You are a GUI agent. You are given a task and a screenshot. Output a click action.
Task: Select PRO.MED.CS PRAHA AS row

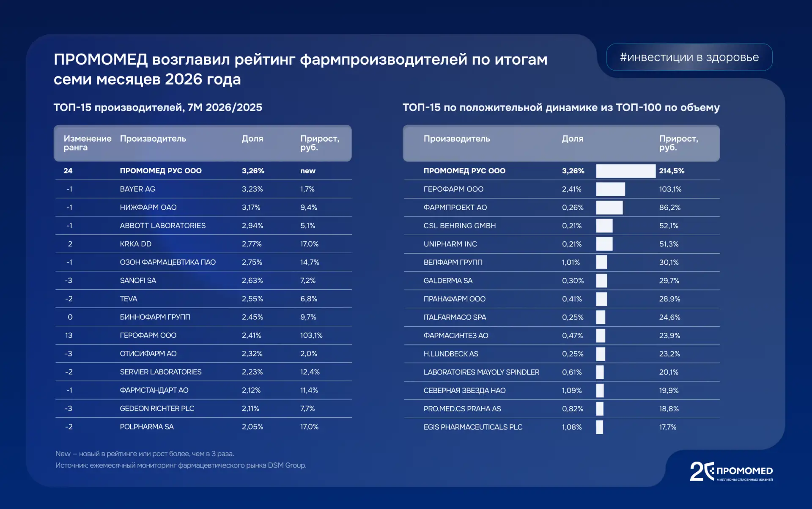click(x=462, y=409)
